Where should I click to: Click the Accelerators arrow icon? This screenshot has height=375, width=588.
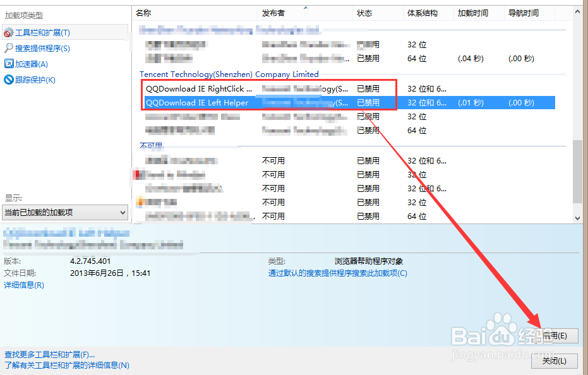tap(9, 64)
